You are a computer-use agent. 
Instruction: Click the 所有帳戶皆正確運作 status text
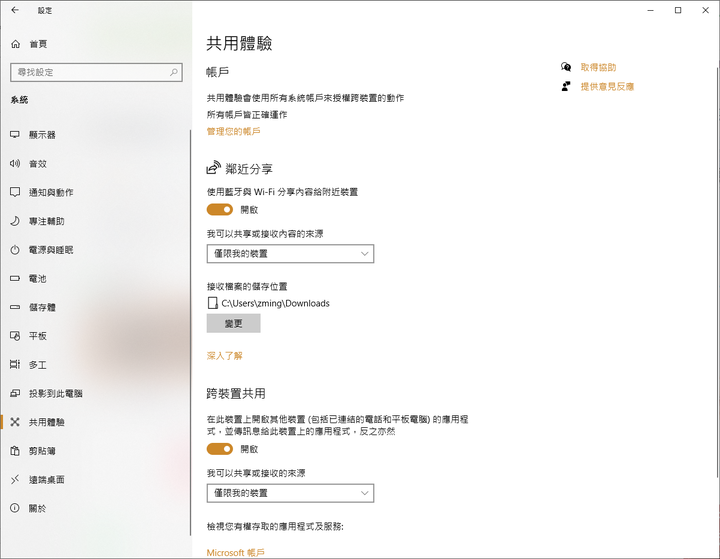point(247,114)
